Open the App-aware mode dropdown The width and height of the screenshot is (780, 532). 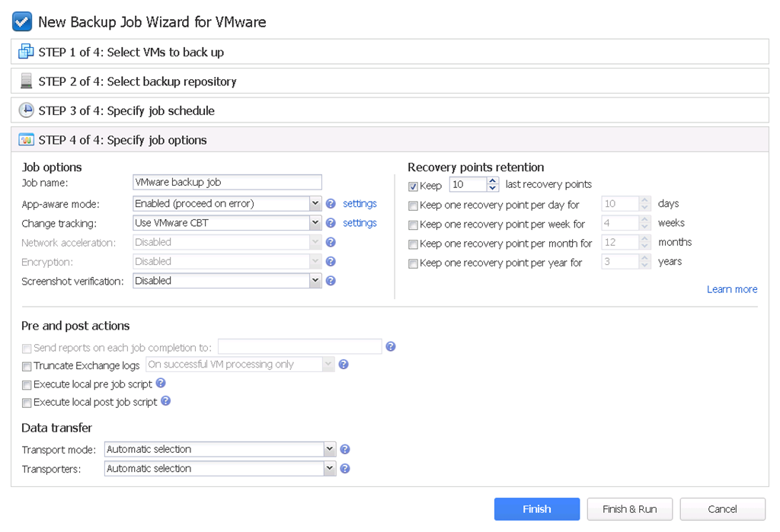(315, 203)
